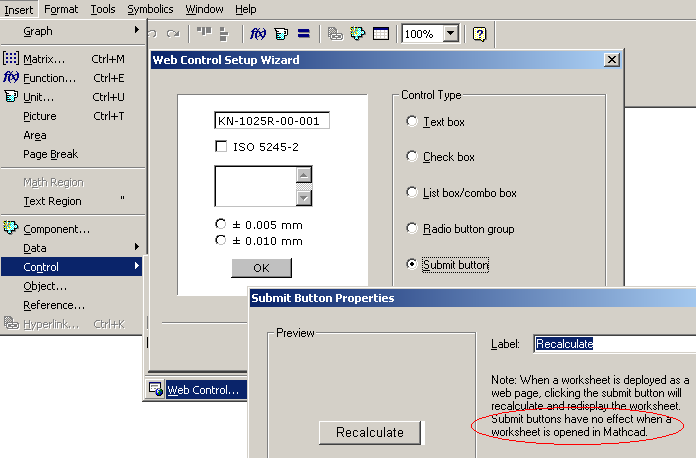Tick the ISO 5245-2 checkbox
Screen dimensions: 696x458
[x=221, y=146]
